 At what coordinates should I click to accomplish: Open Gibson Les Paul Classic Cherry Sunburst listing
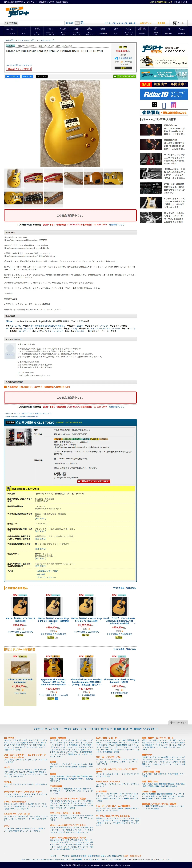click(119, 681)
